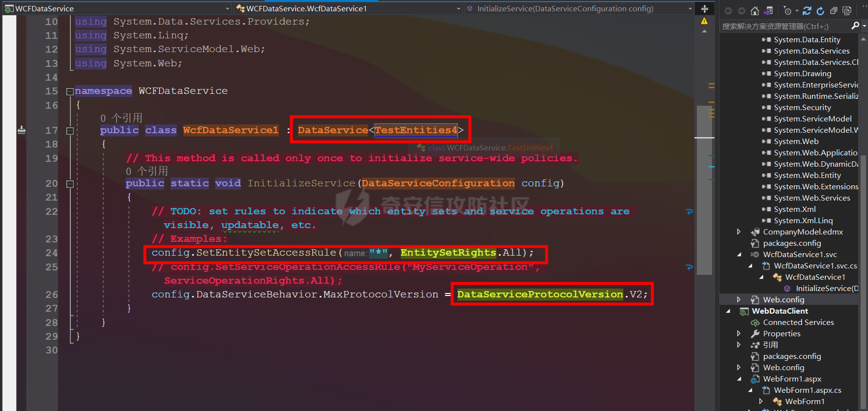Toggle Sync with Active Document
Image resolution: width=868 pixels, height=411 pixels.
pyautogui.click(x=807, y=11)
